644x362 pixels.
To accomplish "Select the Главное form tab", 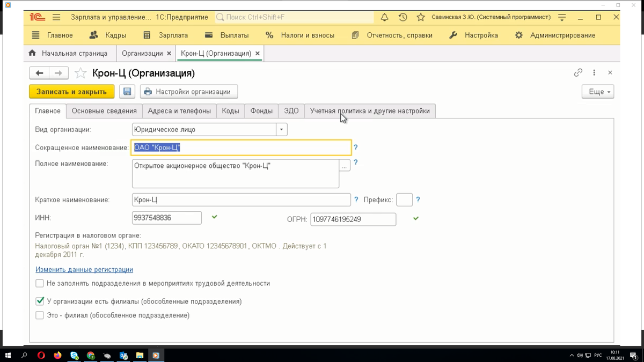I will pos(48,111).
